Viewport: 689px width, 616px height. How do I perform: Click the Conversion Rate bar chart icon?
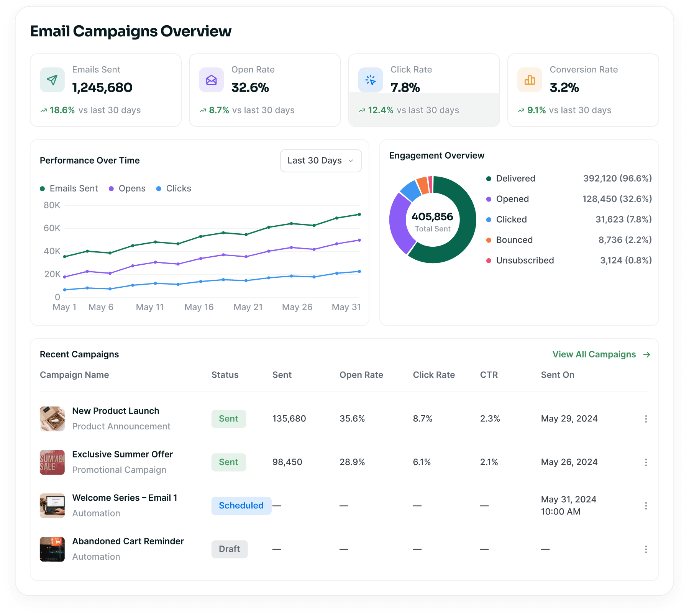[x=530, y=80]
